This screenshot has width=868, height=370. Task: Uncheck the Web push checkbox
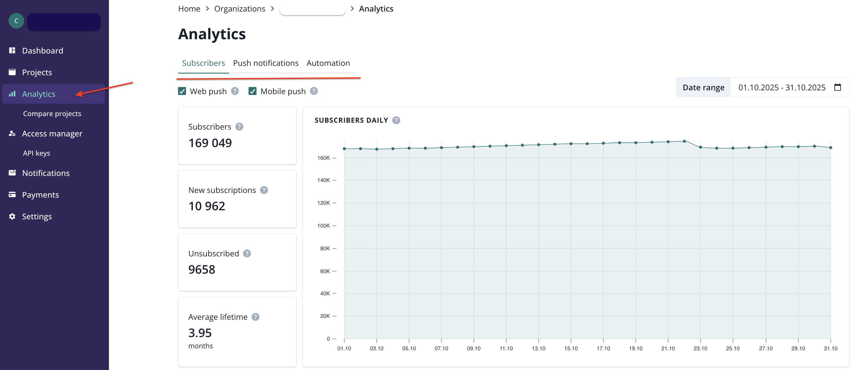click(182, 91)
